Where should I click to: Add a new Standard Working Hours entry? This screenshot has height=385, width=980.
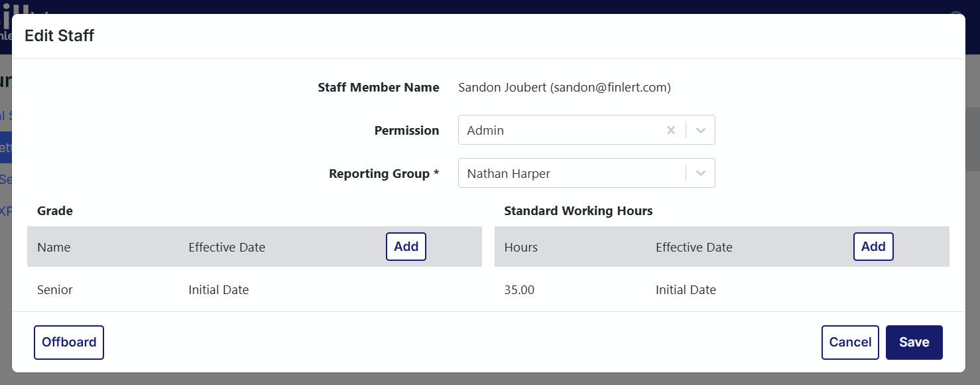(873, 247)
